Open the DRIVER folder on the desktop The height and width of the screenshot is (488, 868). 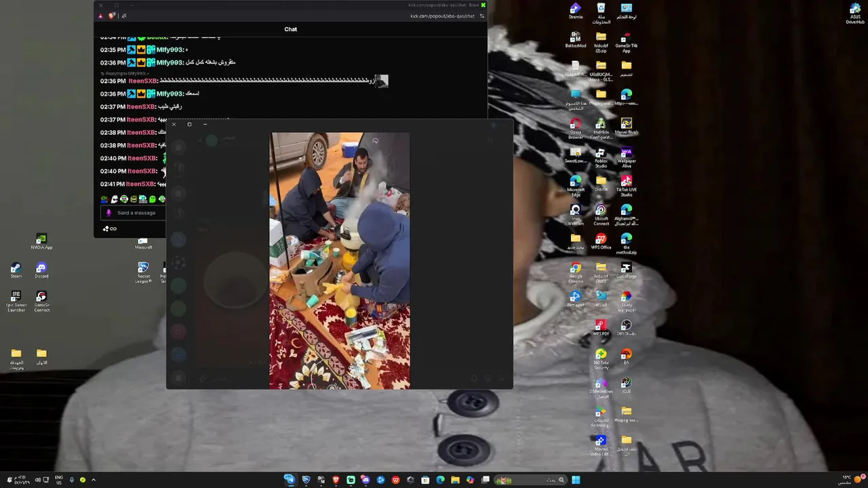[x=601, y=184]
